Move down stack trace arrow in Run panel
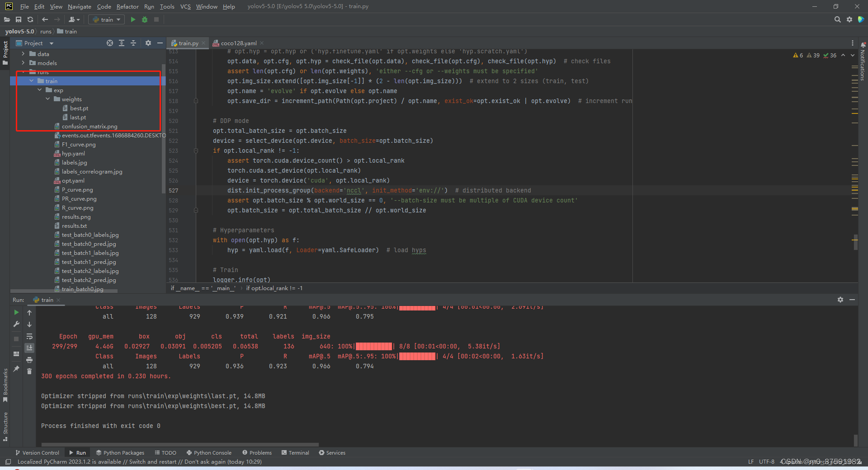The height and width of the screenshot is (470, 868). coord(29,324)
